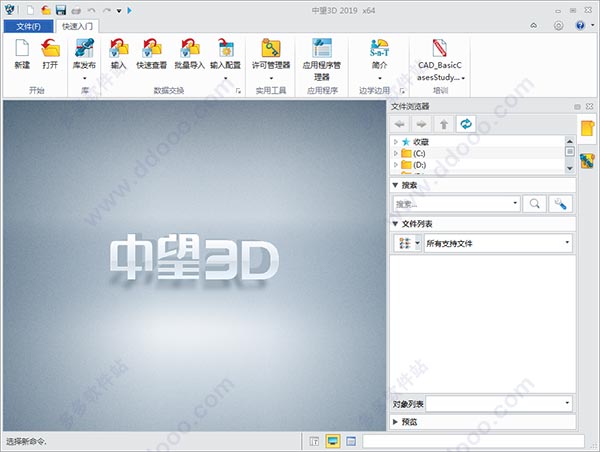Toggle the first status bar view icon

(x=314, y=441)
